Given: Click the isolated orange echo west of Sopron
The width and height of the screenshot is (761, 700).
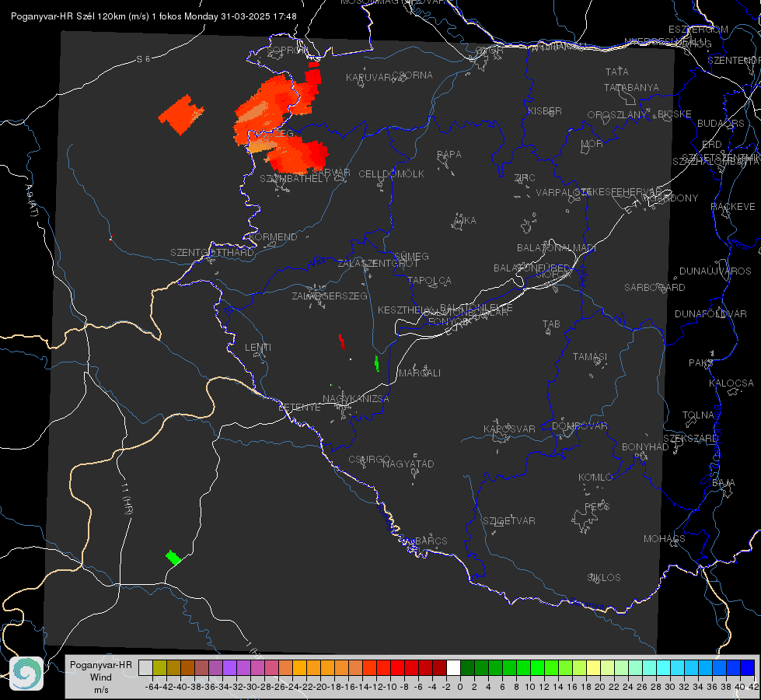Looking at the screenshot, I should pos(182,115).
